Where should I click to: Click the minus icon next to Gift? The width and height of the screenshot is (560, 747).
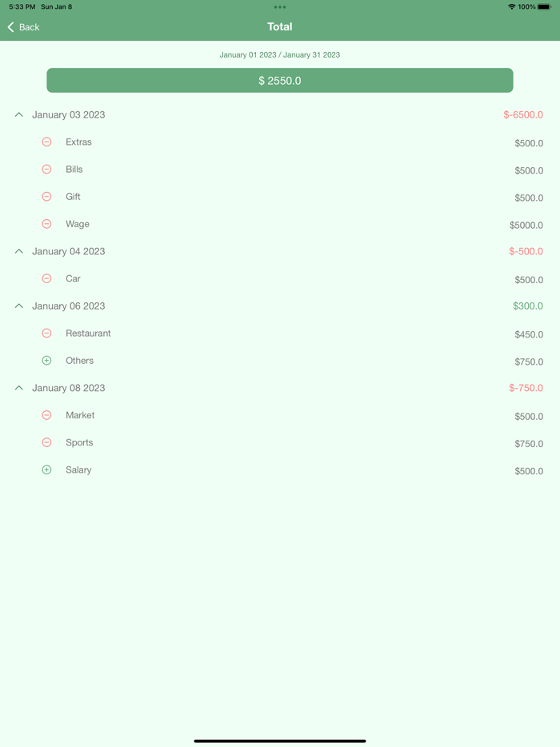click(46, 196)
